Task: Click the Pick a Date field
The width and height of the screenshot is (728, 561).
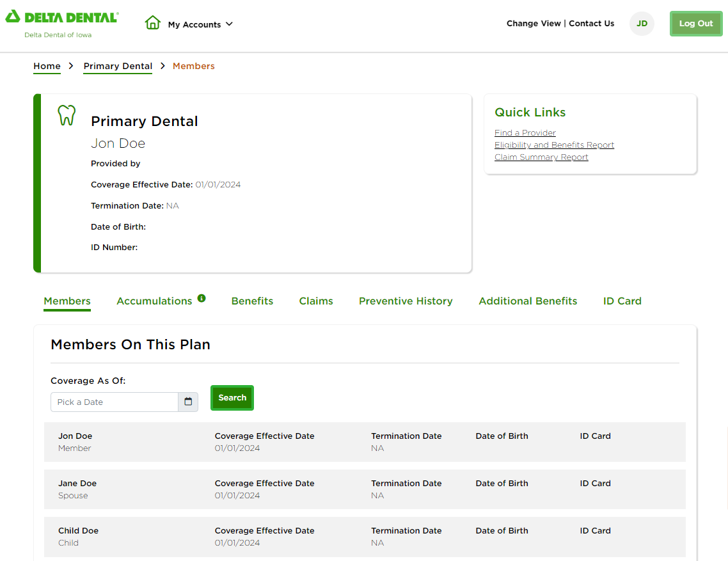Action: pyautogui.click(x=114, y=402)
